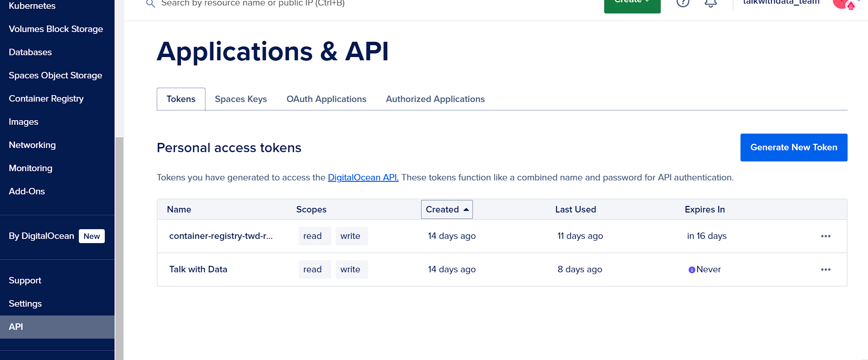
Task: Click the Expires In column header
Action: click(x=705, y=209)
